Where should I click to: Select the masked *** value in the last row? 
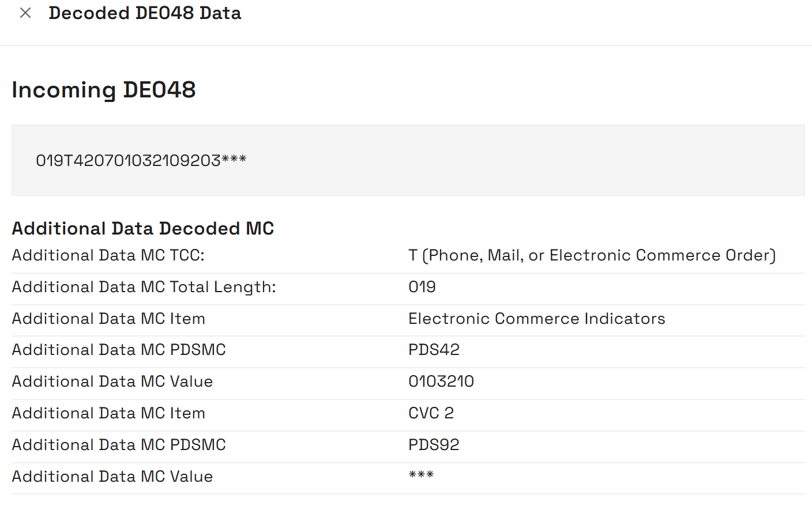point(421,476)
